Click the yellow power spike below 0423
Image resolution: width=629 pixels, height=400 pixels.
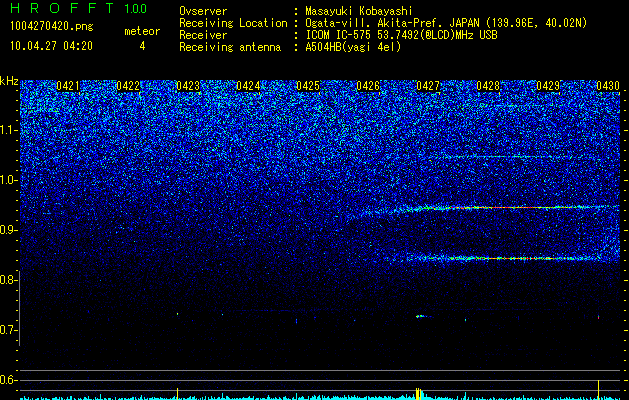pyautogui.click(x=177, y=393)
